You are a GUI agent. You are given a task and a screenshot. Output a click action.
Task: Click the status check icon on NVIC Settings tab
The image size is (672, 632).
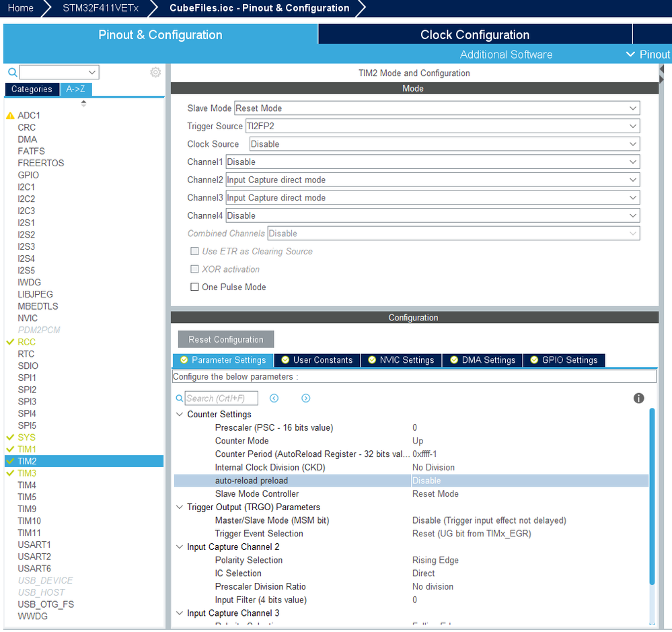pyautogui.click(x=372, y=359)
